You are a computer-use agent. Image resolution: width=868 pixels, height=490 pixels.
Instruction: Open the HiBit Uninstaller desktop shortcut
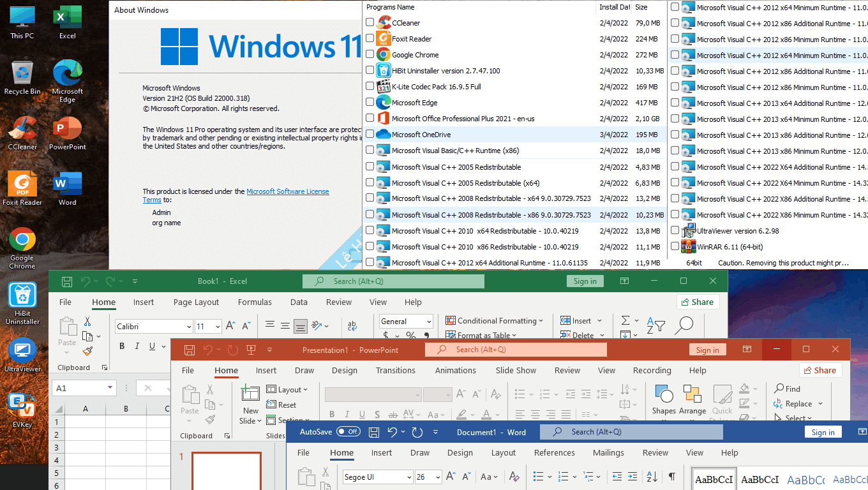(22, 303)
